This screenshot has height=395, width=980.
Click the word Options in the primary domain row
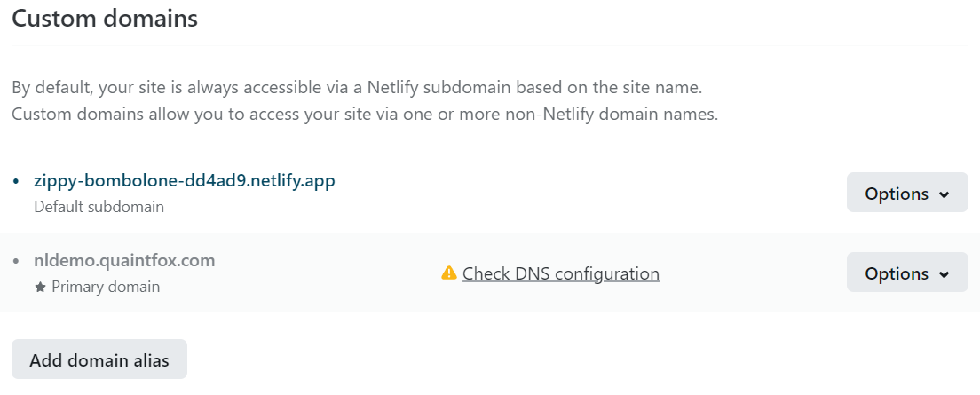click(x=897, y=273)
